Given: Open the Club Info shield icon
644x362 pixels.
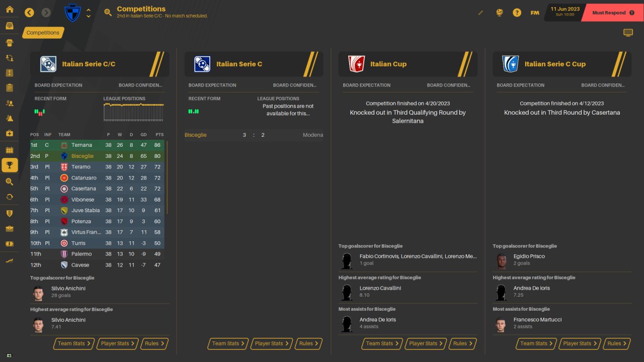Looking at the screenshot, I should point(10,213).
